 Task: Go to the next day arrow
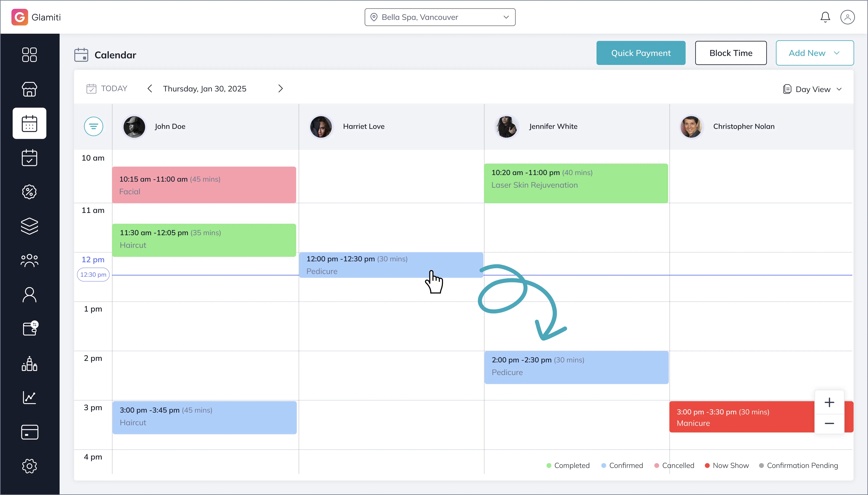pyautogui.click(x=280, y=89)
